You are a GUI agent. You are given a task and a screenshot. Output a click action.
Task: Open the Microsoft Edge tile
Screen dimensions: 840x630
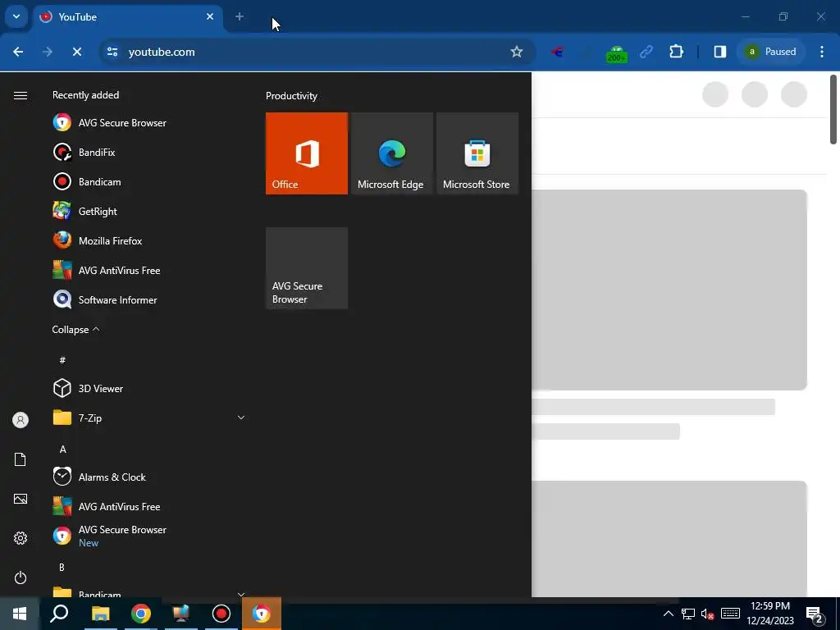pos(391,153)
